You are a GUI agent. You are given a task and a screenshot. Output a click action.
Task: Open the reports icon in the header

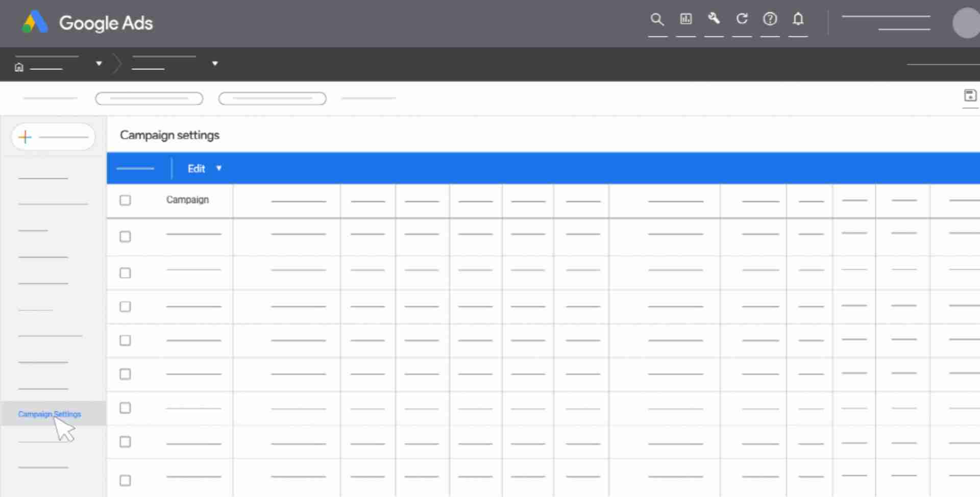pyautogui.click(x=685, y=19)
